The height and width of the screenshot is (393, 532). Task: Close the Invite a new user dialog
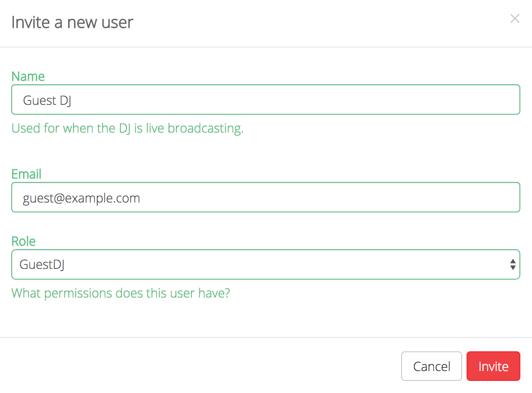click(515, 18)
